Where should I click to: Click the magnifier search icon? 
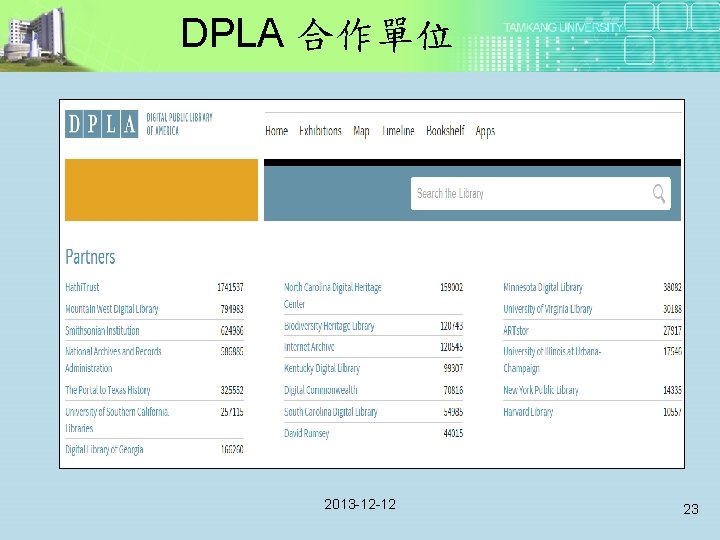click(x=658, y=193)
